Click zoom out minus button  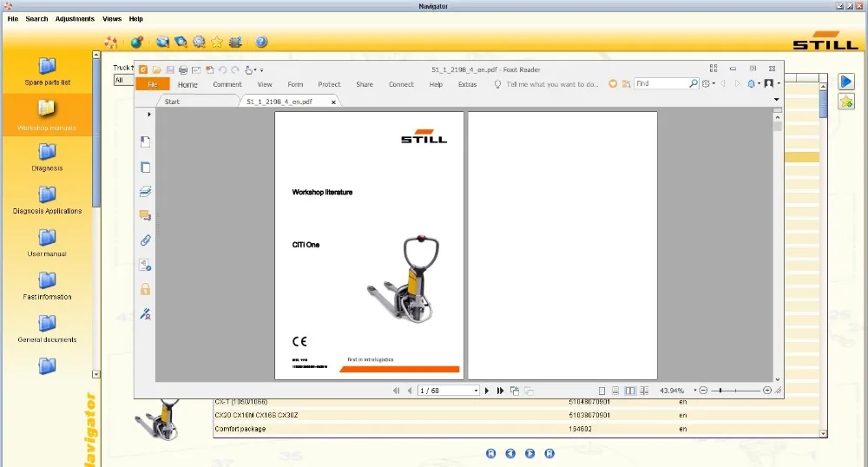[703, 391]
